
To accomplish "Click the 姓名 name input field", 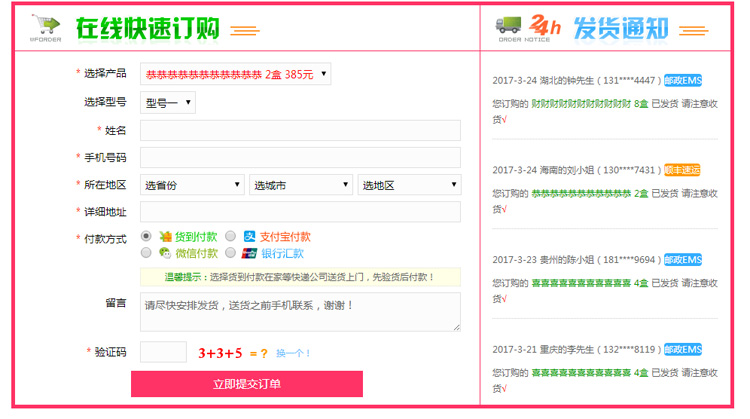I will pyautogui.click(x=300, y=130).
